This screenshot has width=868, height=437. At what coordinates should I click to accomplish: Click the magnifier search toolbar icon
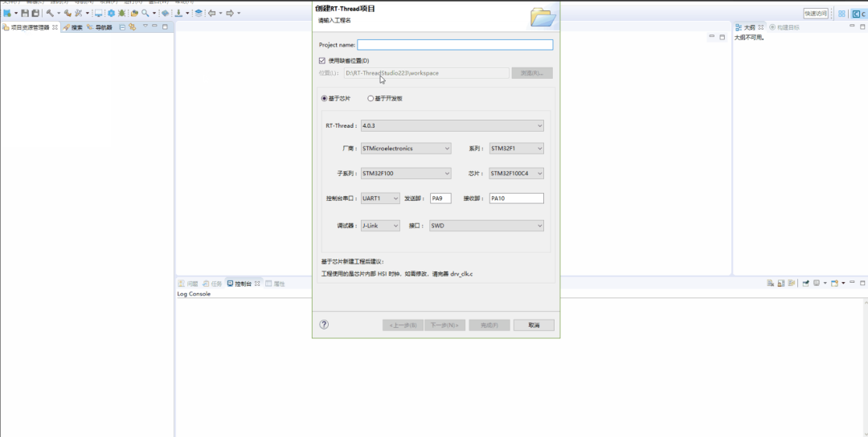click(145, 14)
